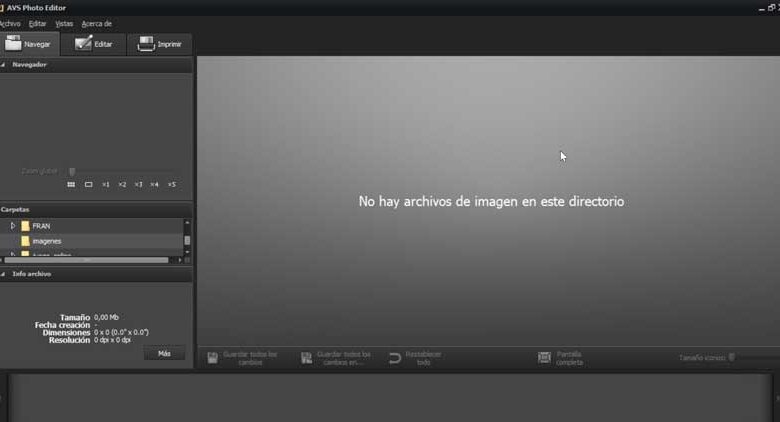Open the Editar menu in menu bar
Viewport: 780px width, 422px height.
coord(37,23)
